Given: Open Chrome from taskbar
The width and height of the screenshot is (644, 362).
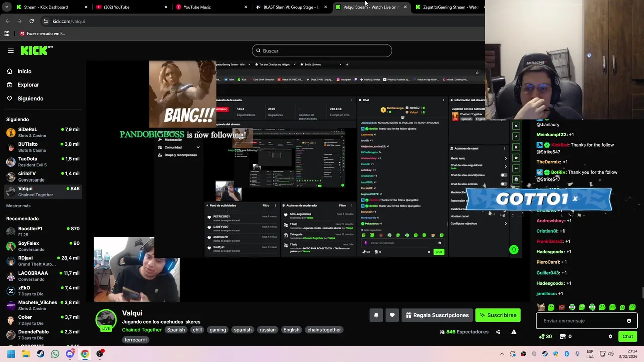Looking at the screenshot, I should click(85, 354).
